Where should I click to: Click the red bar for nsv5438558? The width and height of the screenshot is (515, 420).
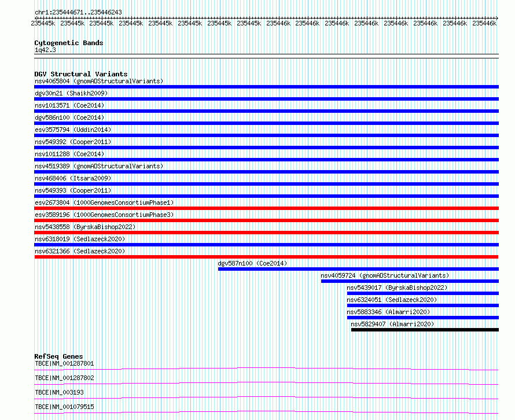click(x=266, y=233)
